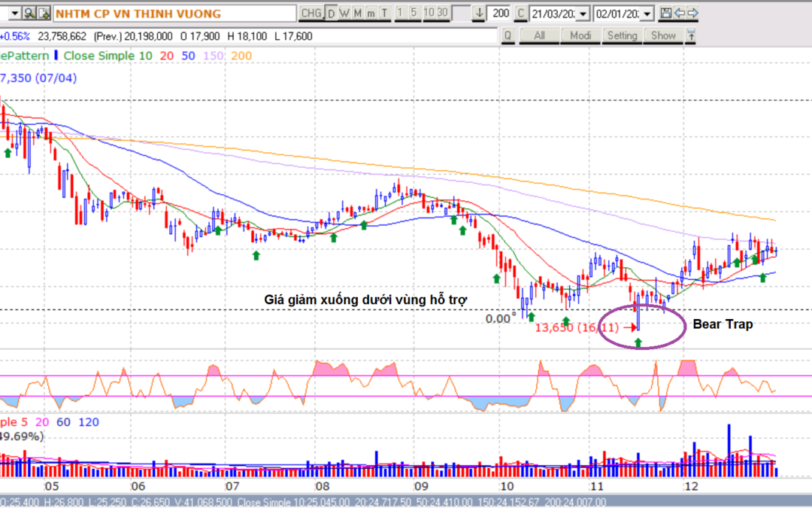The image size is (812, 508).
Task: Click the left arrow navigation icon
Action: pos(680,13)
